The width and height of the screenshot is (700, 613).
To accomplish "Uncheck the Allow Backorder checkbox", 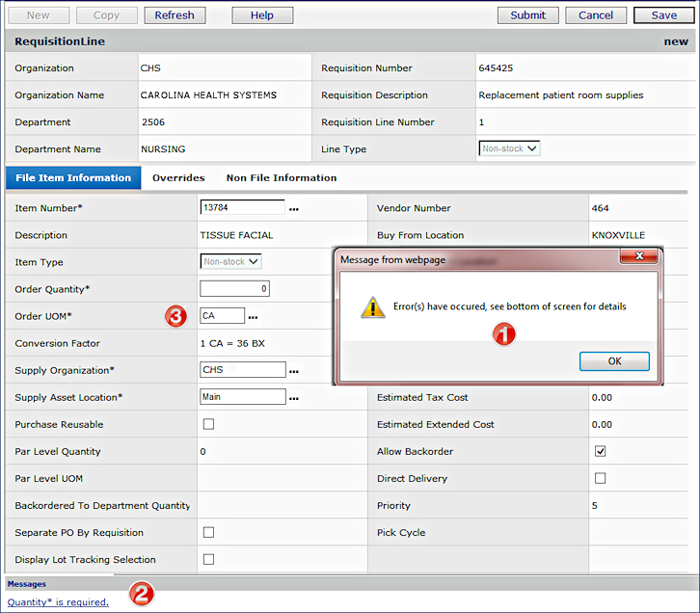I will [x=600, y=451].
